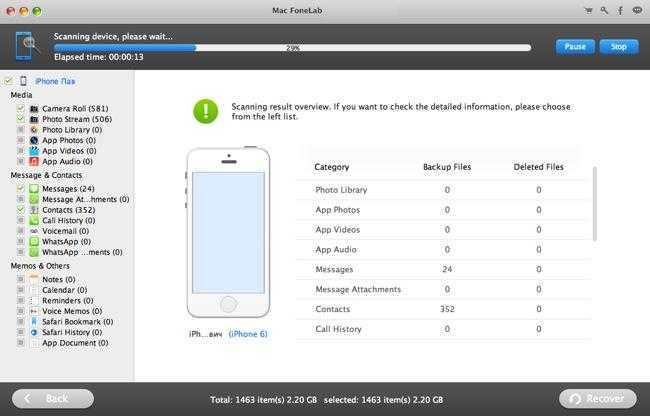Click the App Photos icon
This screenshot has height=416, width=650.
coord(34,140)
